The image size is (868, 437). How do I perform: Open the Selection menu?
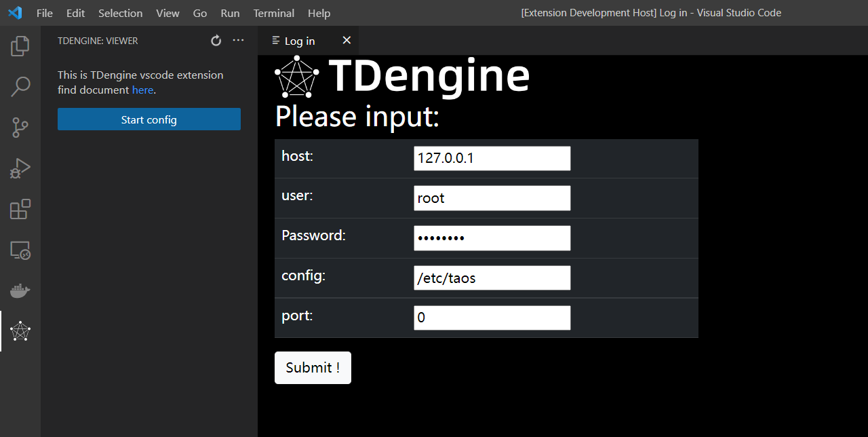click(121, 13)
